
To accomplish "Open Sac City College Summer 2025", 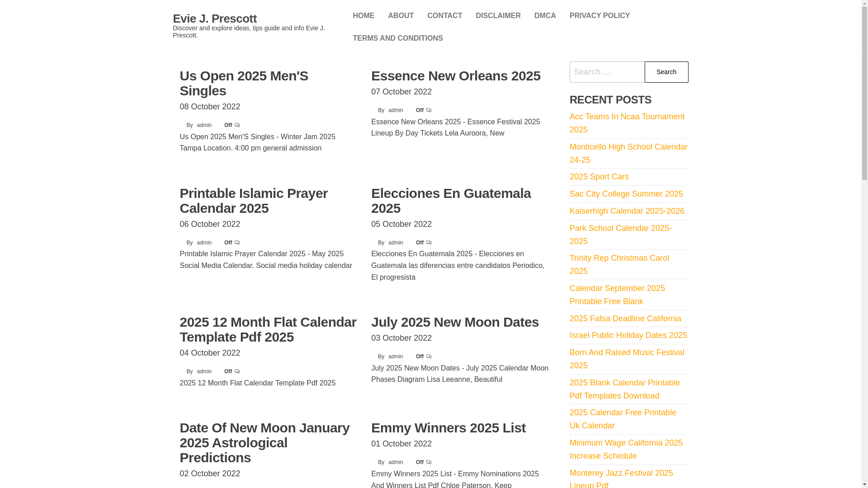I will coord(626,194).
